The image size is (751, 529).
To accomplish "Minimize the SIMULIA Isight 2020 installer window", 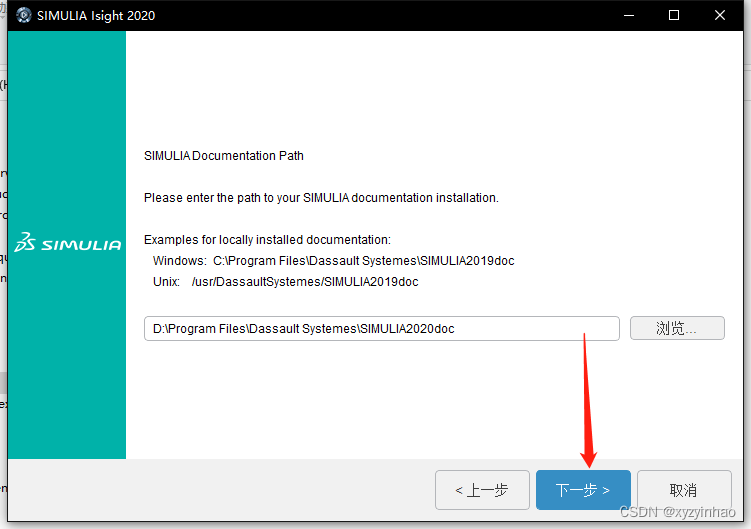I will pyautogui.click(x=628, y=16).
